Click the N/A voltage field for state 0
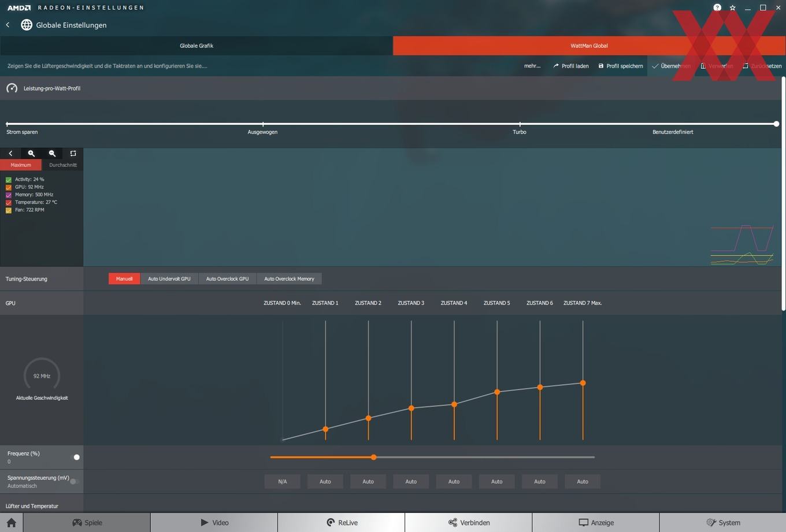 [x=283, y=481]
